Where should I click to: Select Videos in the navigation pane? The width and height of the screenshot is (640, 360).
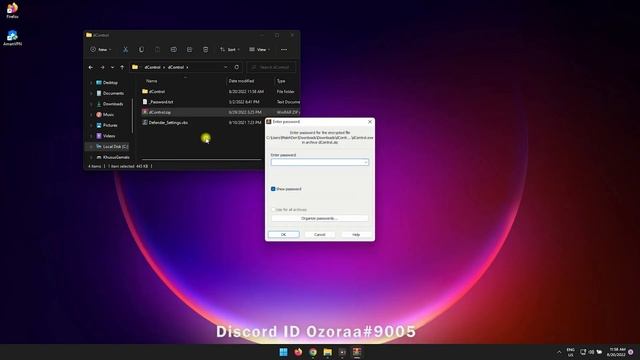pyautogui.click(x=109, y=136)
